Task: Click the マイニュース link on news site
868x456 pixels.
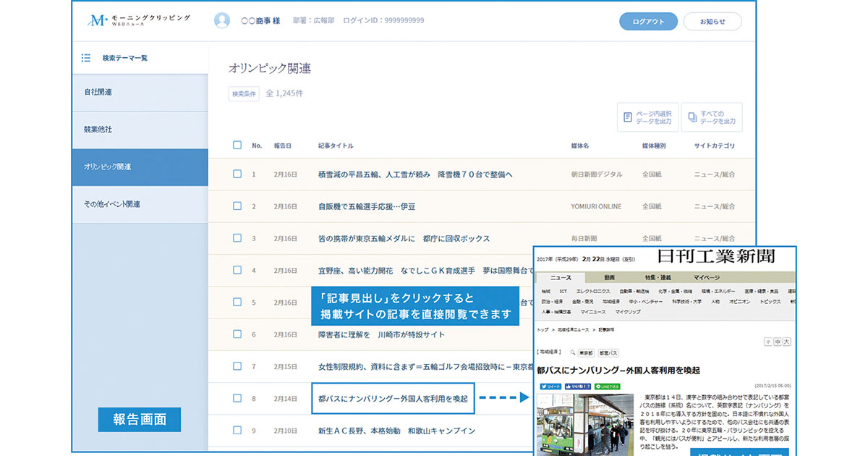Action: pyautogui.click(x=593, y=312)
